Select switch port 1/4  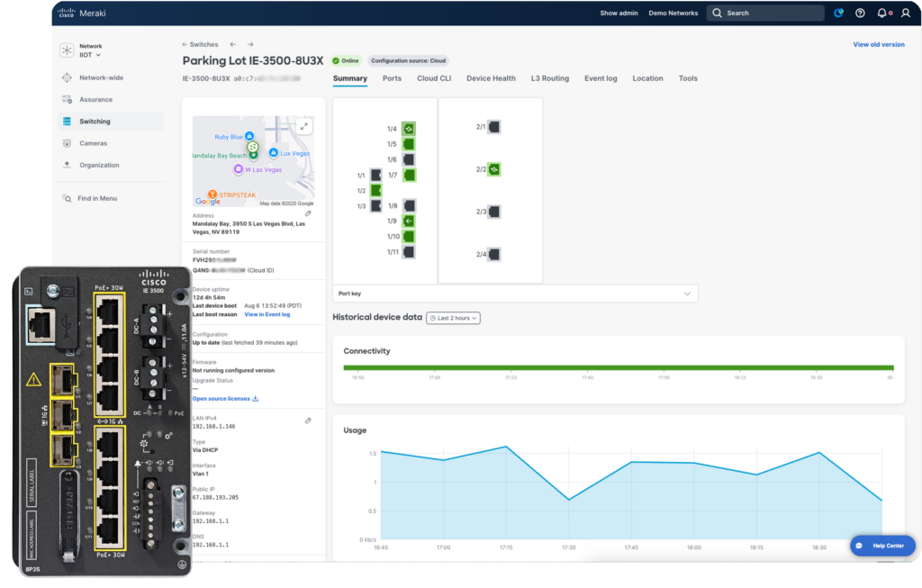click(x=409, y=129)
